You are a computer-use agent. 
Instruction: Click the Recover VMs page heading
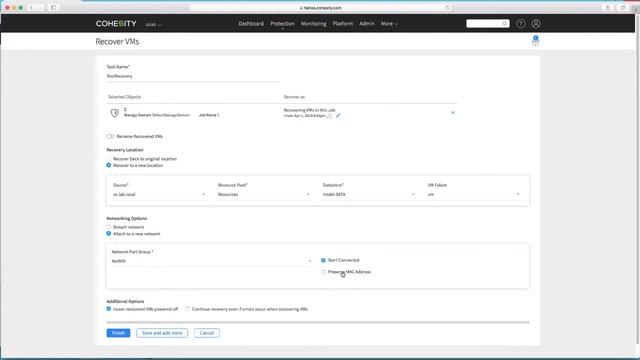pyautogui.click(x=117, y=42)
